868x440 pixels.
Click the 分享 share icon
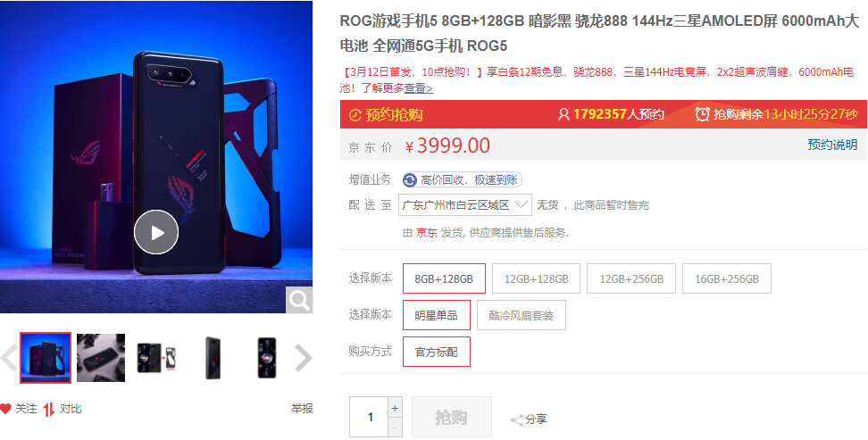coord(517,420)
